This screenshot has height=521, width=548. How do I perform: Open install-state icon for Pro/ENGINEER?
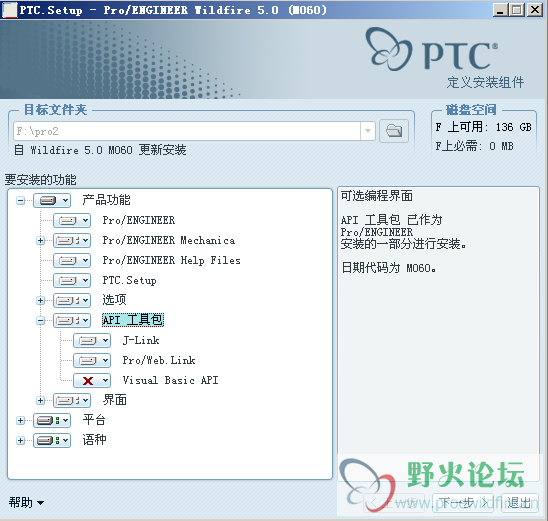pos(68,220)
